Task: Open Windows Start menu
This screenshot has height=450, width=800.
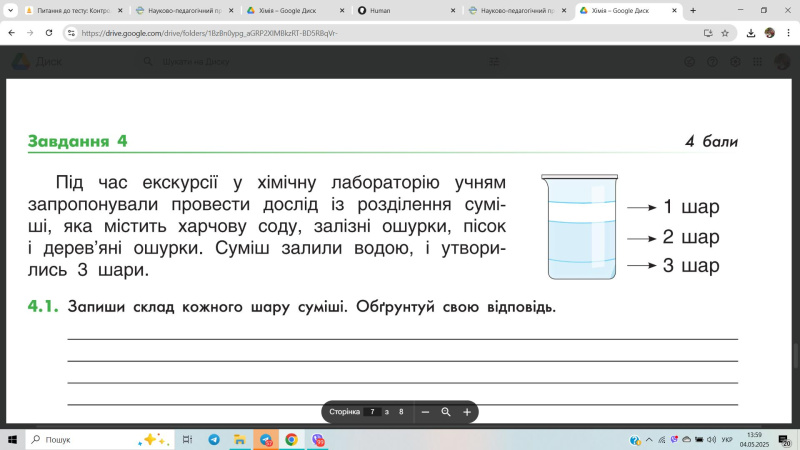Action: 13,439
